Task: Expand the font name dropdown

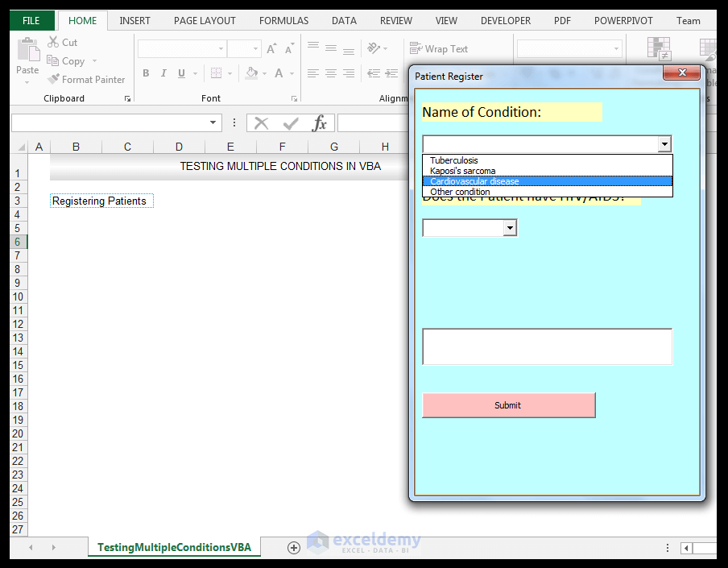Action: (x=221, y=48)
